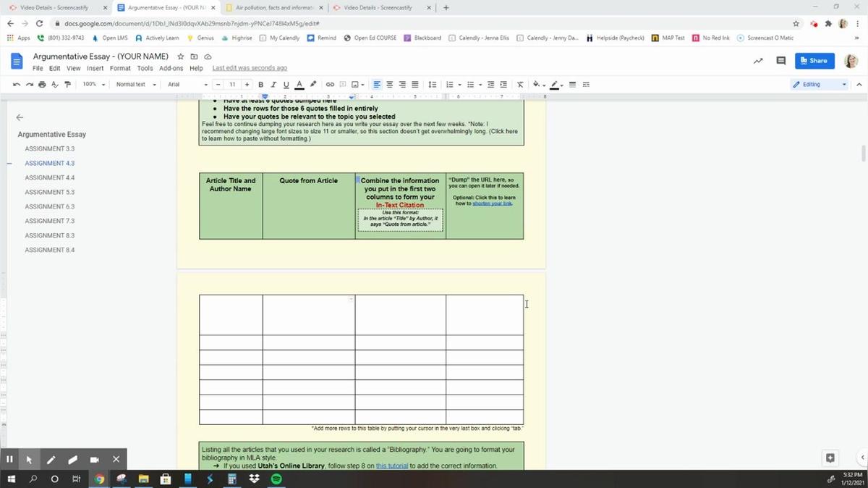The height and width of the screenshot is (488, 868).
Task: Star this document
Action: pos(181,56)
